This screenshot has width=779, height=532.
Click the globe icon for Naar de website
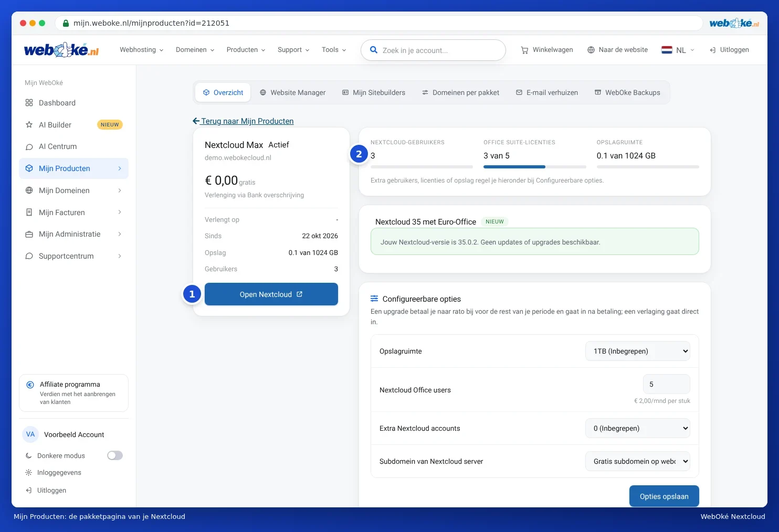point(591,50)
